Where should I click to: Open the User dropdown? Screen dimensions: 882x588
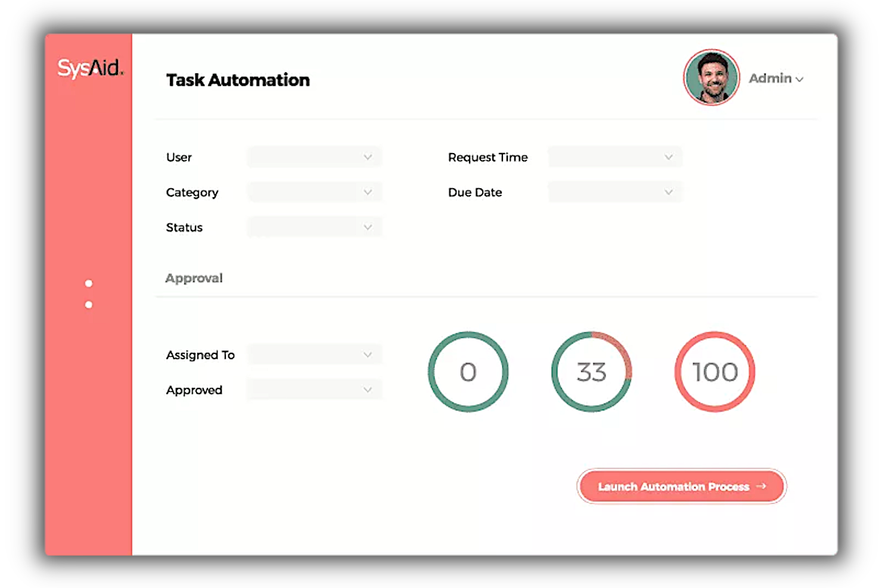(314, 157)
